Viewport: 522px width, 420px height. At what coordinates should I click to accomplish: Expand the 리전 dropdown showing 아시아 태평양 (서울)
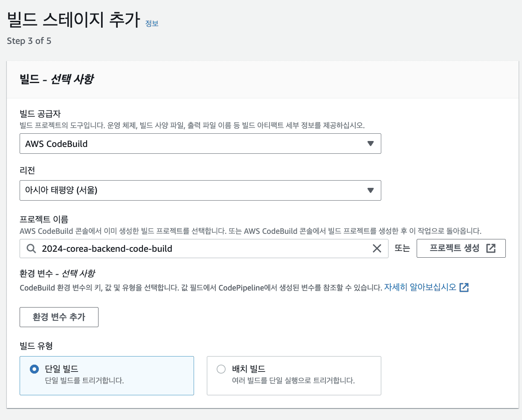(200, 190)
